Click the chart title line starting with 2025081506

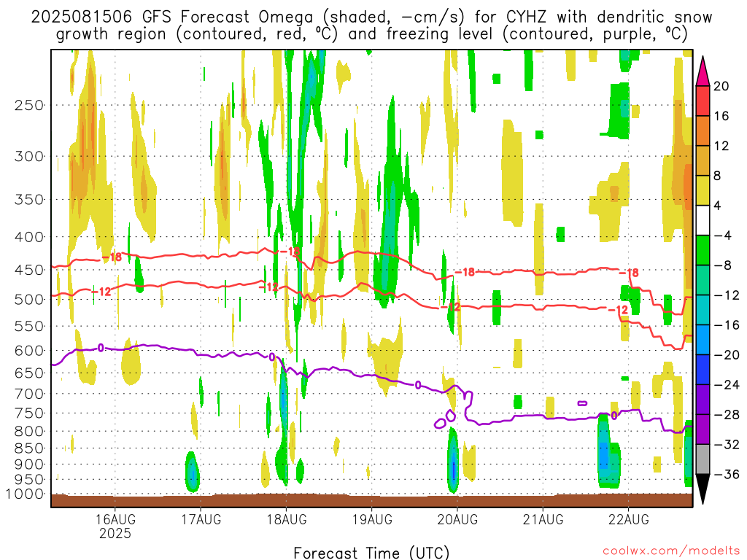point(371,17)
